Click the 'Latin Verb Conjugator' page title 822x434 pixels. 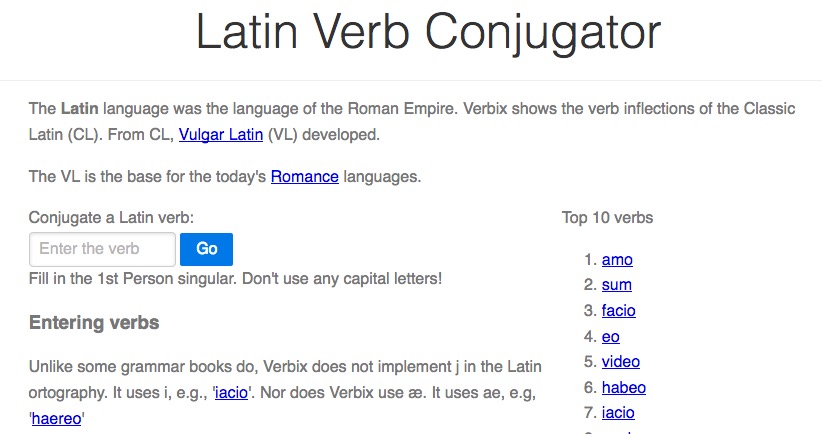point(428,32)
